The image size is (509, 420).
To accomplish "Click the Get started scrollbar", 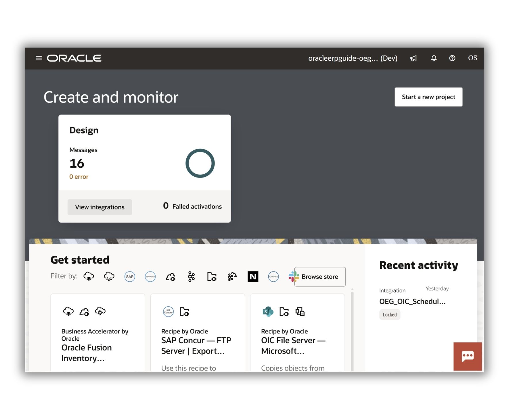I will pyautogui.click(x=352, y=331).
